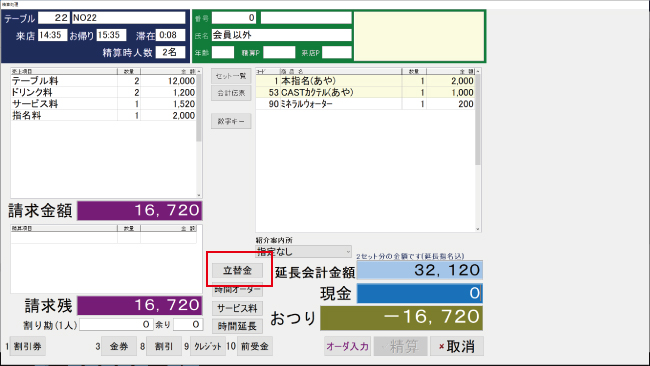The width and height of the screenshot is (650, 366).
Task: Click the order list vertical scrollbar
Action: pos(478,149)
